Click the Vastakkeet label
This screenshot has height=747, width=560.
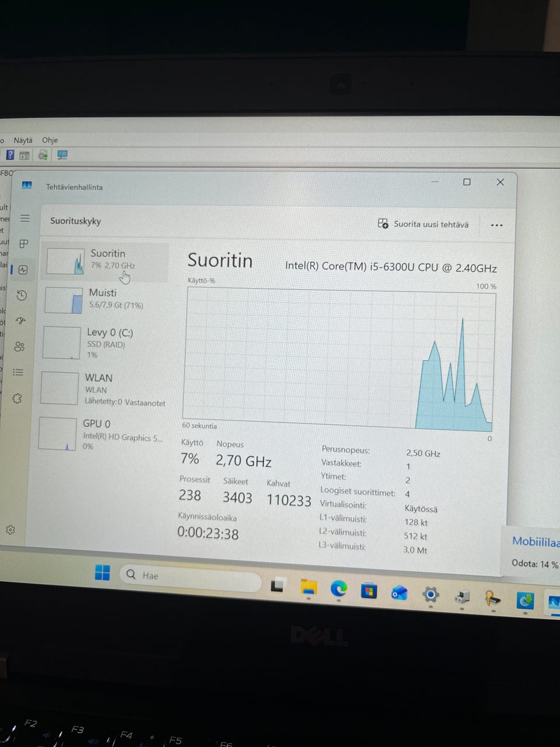click(341, 463)
